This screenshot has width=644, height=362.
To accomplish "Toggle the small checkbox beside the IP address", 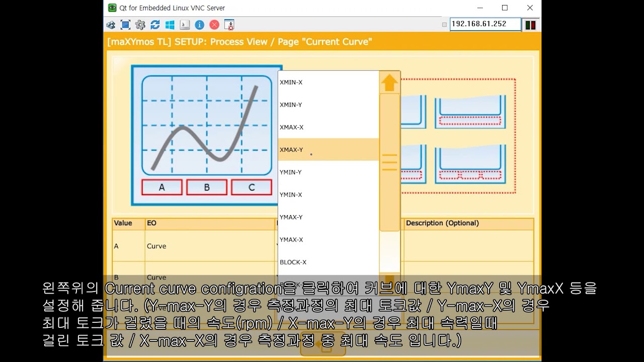I will [x=444, y=25].
